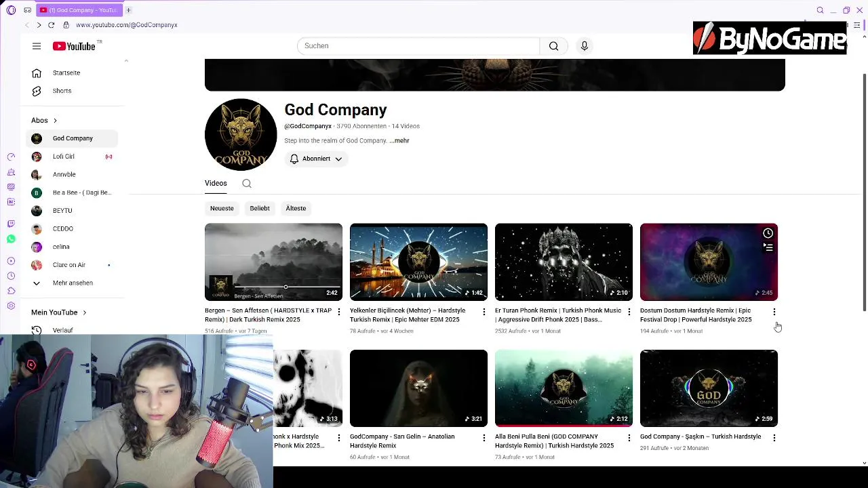Open Opera GX menu logo icon

click(11, 10)
